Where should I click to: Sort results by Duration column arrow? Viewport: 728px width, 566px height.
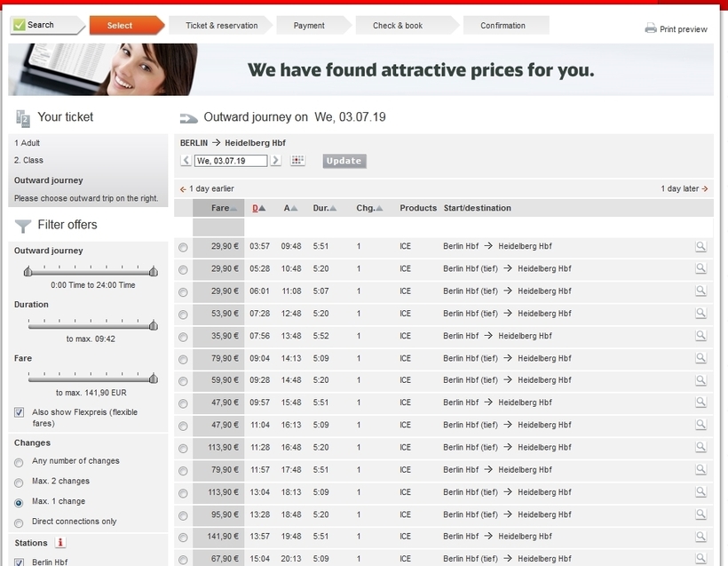click(333, 208)
